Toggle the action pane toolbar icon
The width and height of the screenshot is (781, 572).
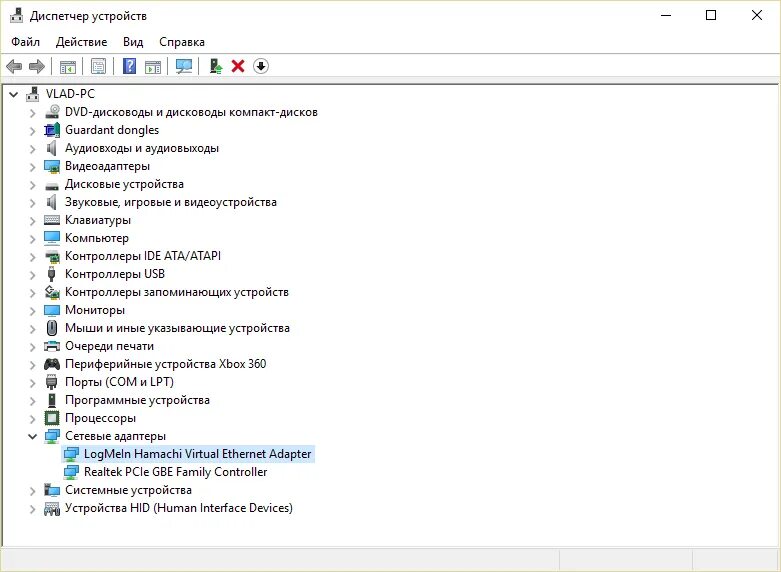153,66
